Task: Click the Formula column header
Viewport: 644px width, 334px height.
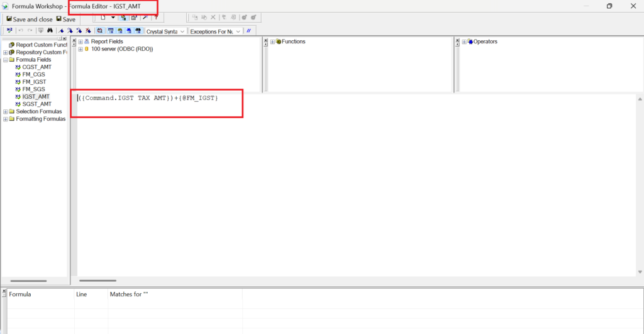Action: [x=41, y=294]
